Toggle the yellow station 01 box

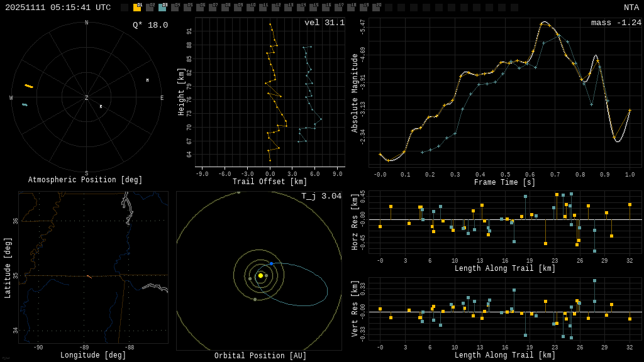click(x=137, y=8)
